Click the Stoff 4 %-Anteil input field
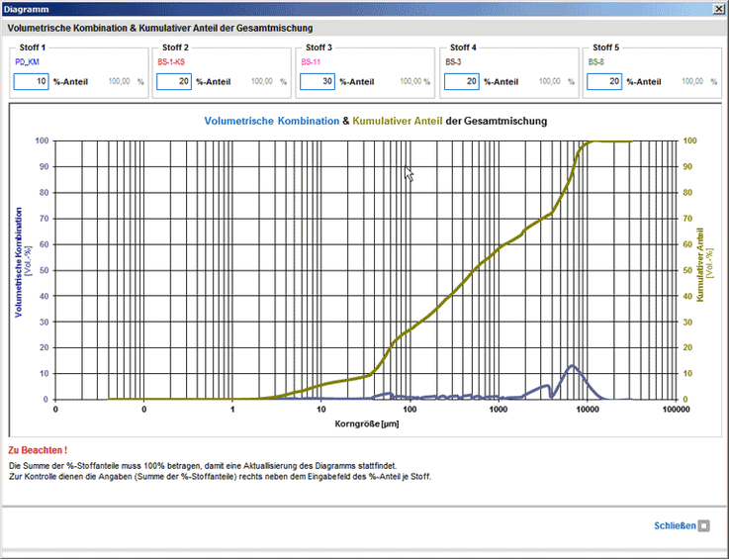729x560 pixels. pyautogui.click(x=461, y=82)
